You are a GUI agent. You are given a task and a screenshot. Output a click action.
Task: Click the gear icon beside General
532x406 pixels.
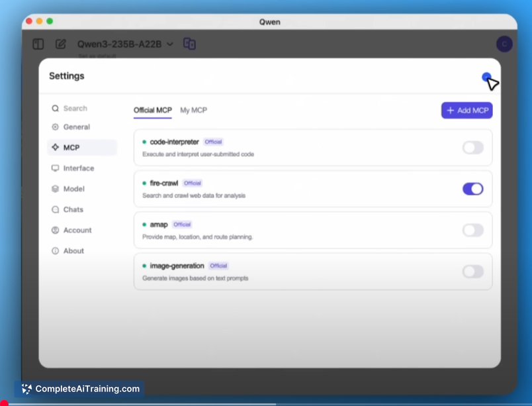click(x=55, y=127)
